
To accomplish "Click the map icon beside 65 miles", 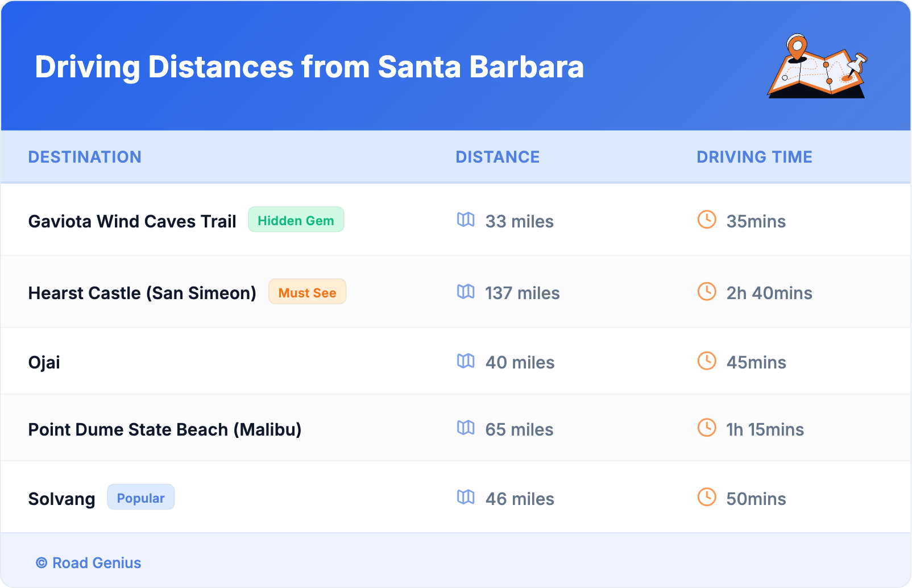I will click(466, 428).
